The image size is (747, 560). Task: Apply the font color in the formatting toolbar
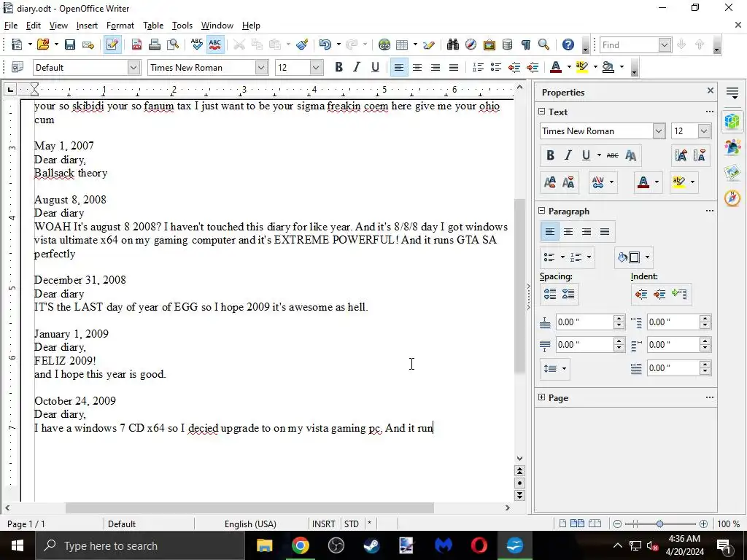[555, 68]
